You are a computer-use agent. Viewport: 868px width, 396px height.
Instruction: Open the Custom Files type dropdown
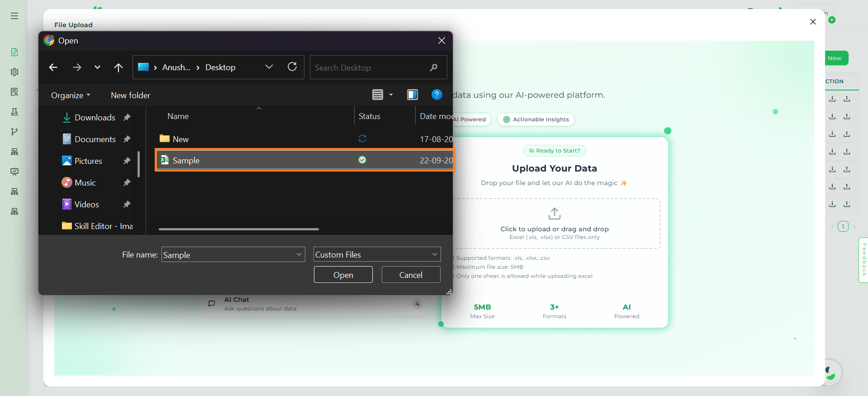377,255
